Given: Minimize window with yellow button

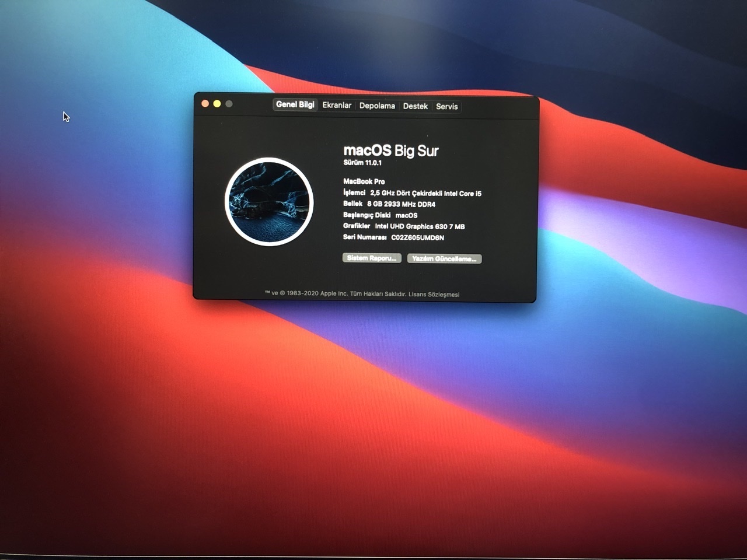Looking at the screenshot, I should [x=217, y=103].
